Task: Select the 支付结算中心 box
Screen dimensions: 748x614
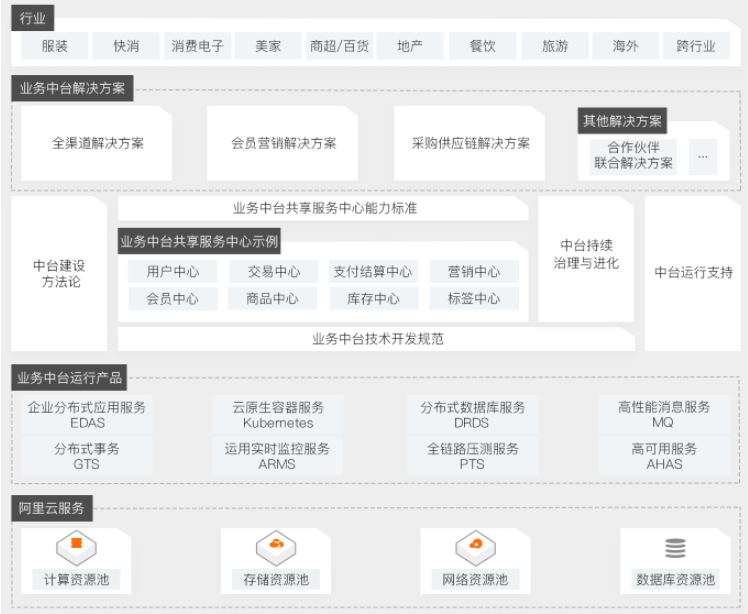Action: tap(373, 271)
